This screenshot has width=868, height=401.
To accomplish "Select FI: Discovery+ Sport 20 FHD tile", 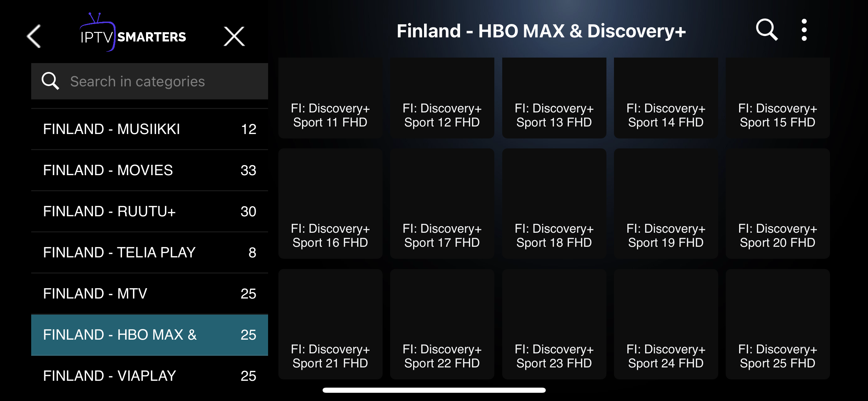I will tap(777, 204).
